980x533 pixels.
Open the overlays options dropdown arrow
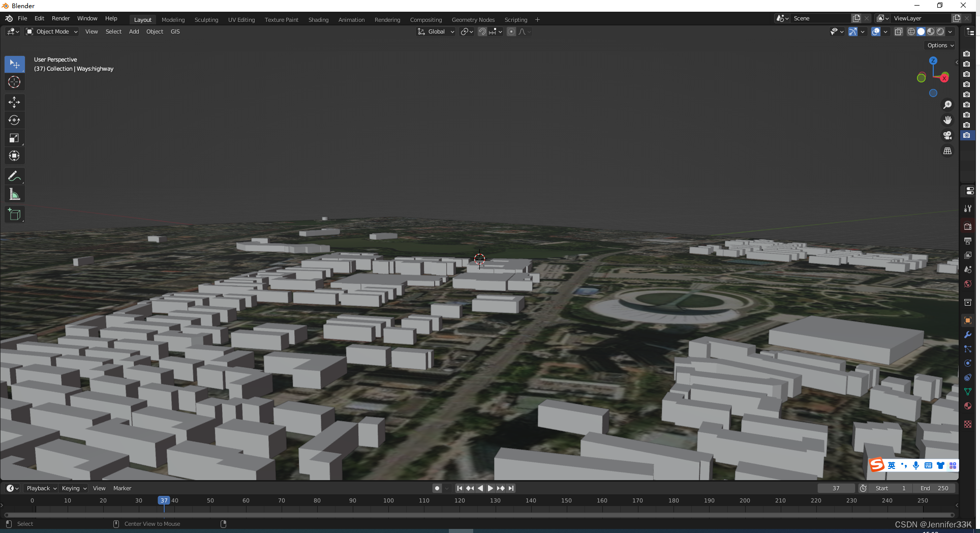(x=885, y=32)
